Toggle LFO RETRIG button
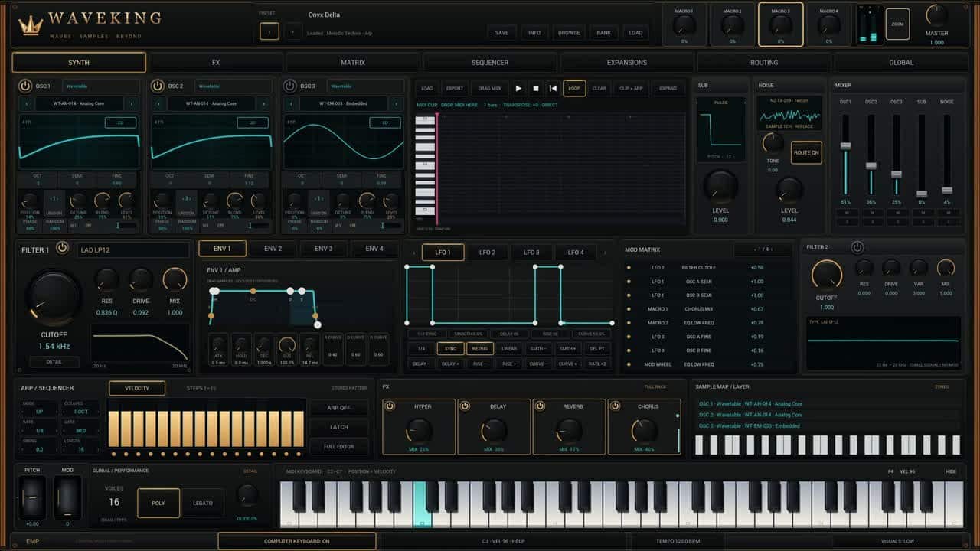The width and height of the screenshot is (980, 551). [x=479, y=348]
